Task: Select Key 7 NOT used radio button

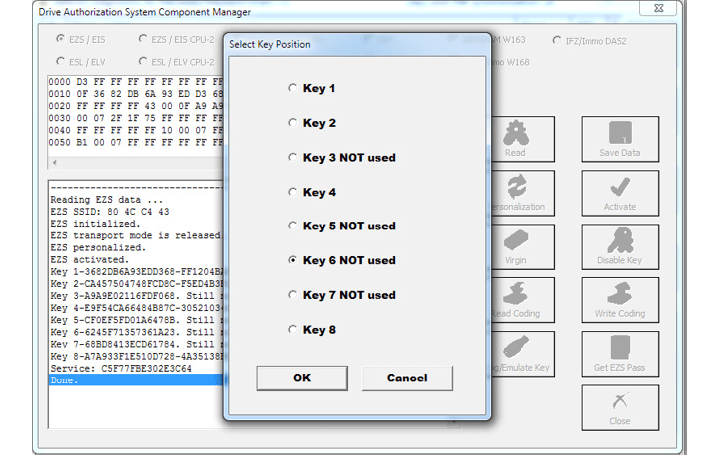Action: (293, 295)
